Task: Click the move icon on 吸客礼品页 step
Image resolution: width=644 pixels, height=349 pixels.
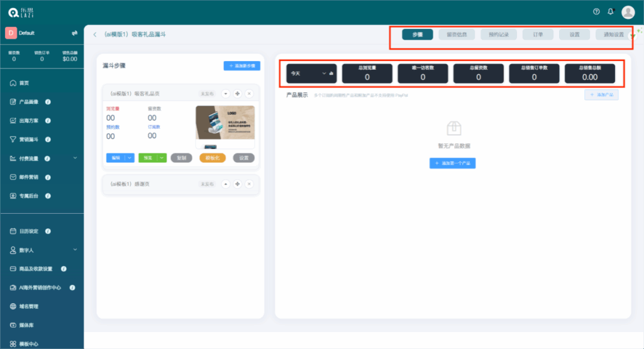Action: coord(237,94)
